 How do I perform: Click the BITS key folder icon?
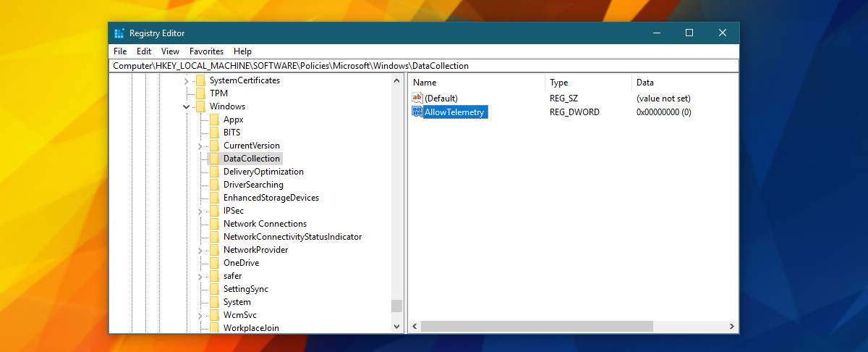pyautogui.click(x=214, y=133)
